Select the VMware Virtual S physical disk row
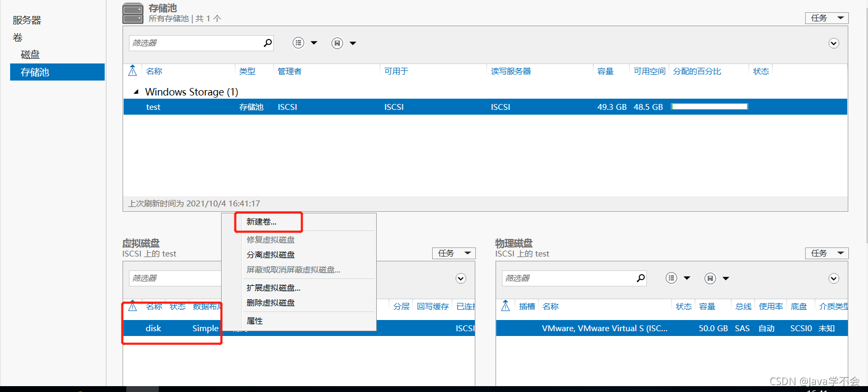The height and width of the screenshot is (392, 868). pos(672,328)
